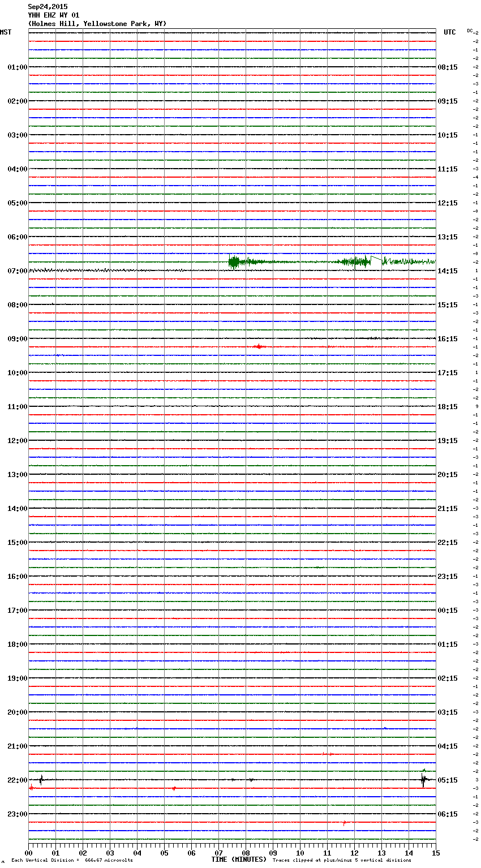The height and width of the screenshot is (868, 481).
Task: Click the UTC column header
Action: point(450,32)
